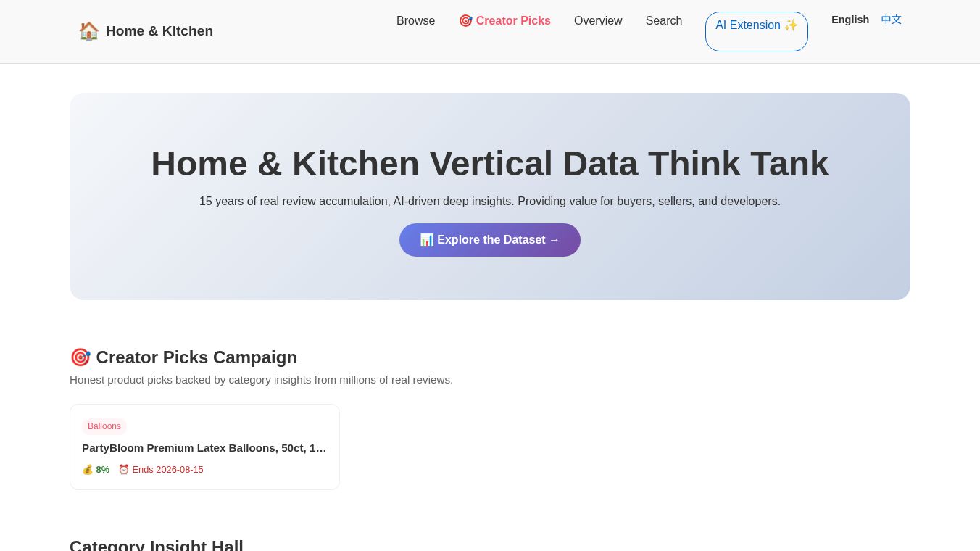Go to the Browse page
The image size is (980, 551).
(415, 21)
